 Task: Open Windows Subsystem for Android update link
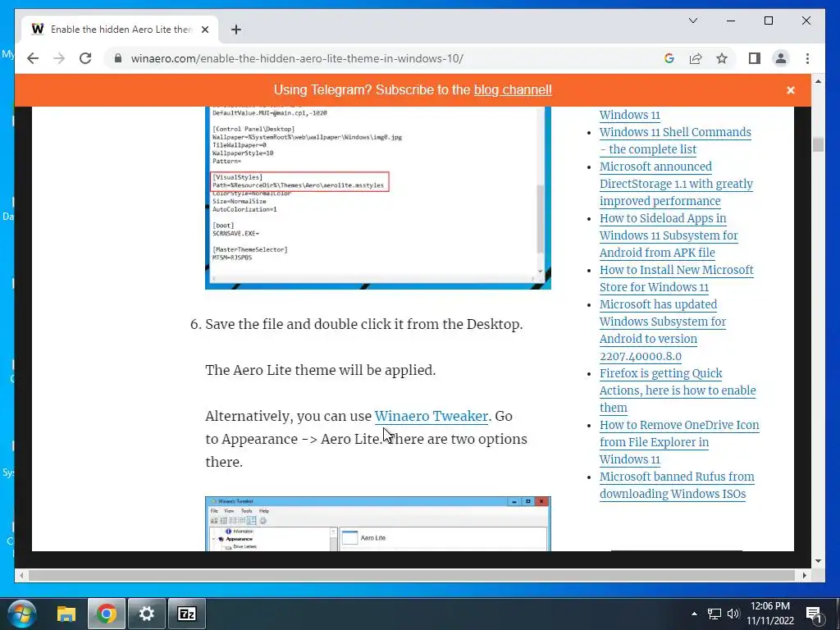pos(663,330)
